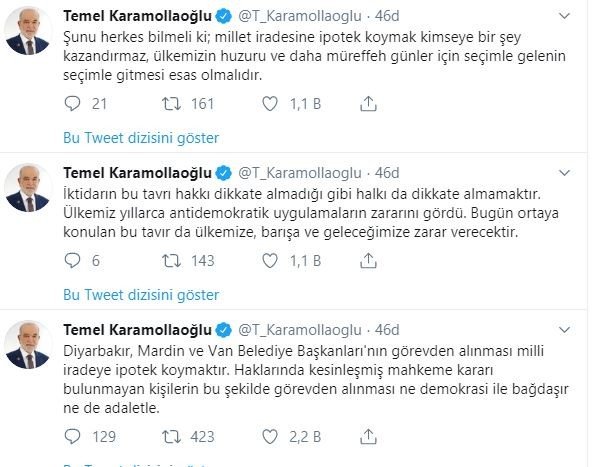Viewport: 602px width, 467px height.
Task: Like the tweet starting "Şunu herkes bilmeli ki"
Action: tap(274, 103)
